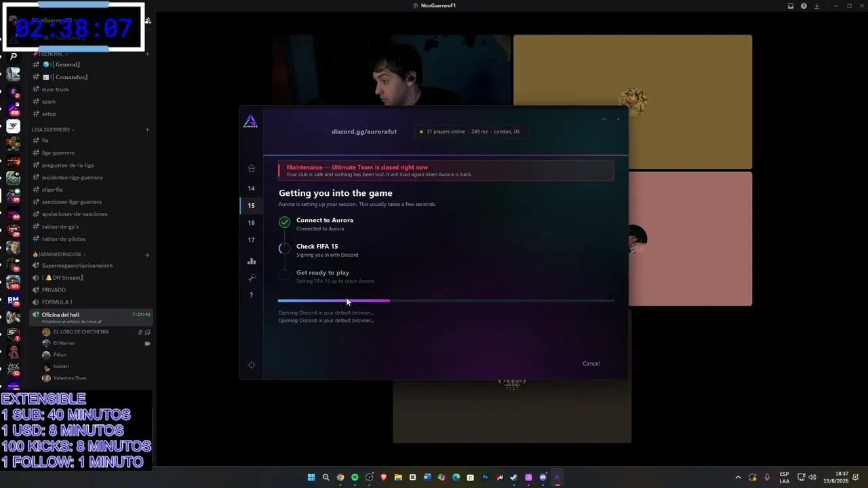Open Windows taskbar search
868x488 pixels.
click(325, 477)
